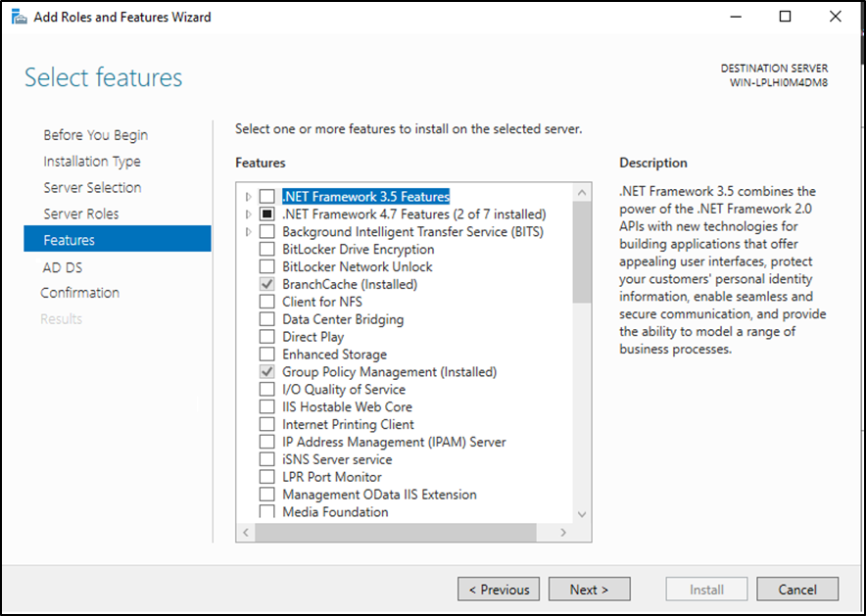
Task: Open the AD DS wizard page
Action: point(63,267)
